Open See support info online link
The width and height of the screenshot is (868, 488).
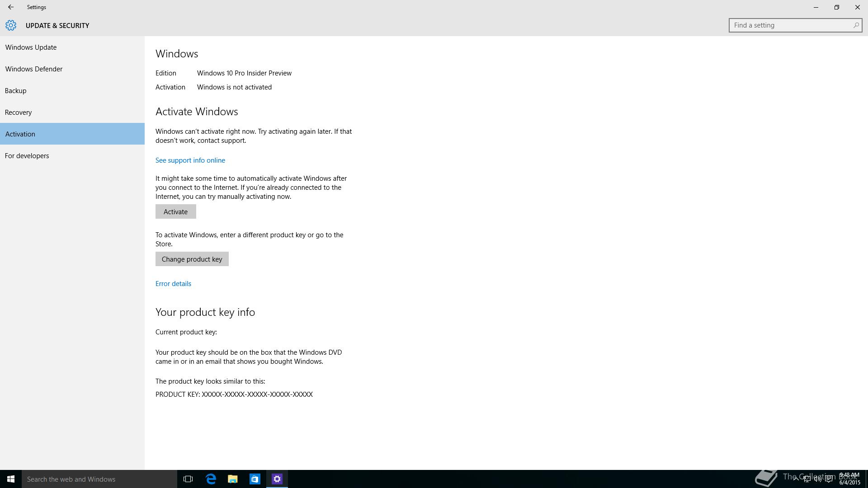(190, 160)
